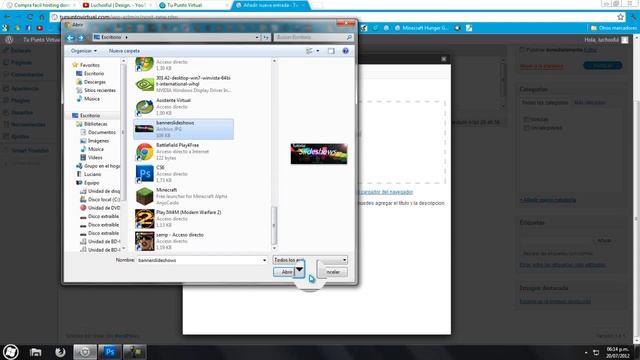Click the Minecraft taskbar button
Image resolution: width=640 pixels, height=360 pixels.
pyautogui.click(x=134, y=352)
